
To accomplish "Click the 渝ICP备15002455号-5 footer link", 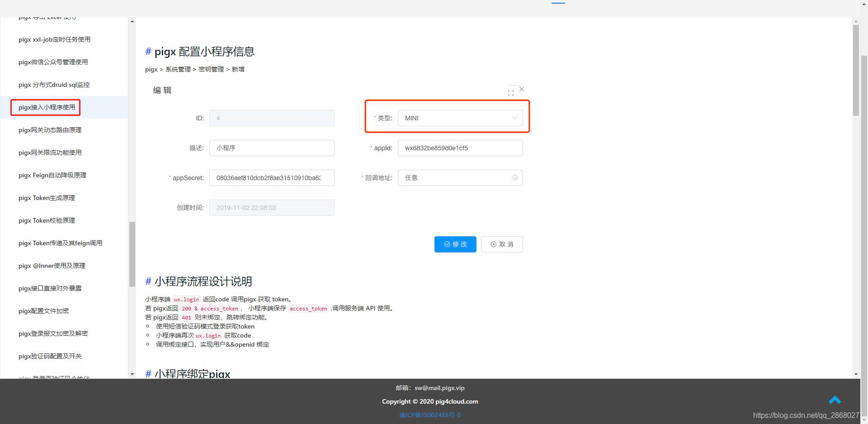I will click(430, 415).
